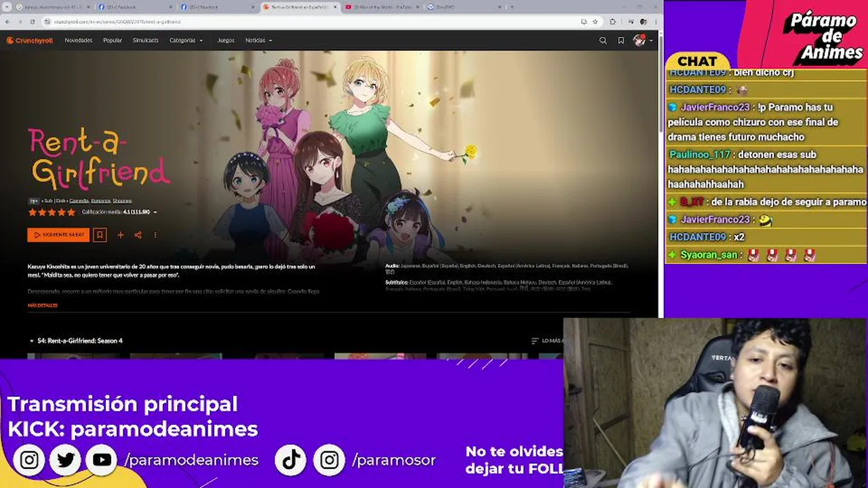Screen dimensions: 868x488
Task: Open the S4 Rent-a-Girlfriend season selector
Action: point(76,341)
